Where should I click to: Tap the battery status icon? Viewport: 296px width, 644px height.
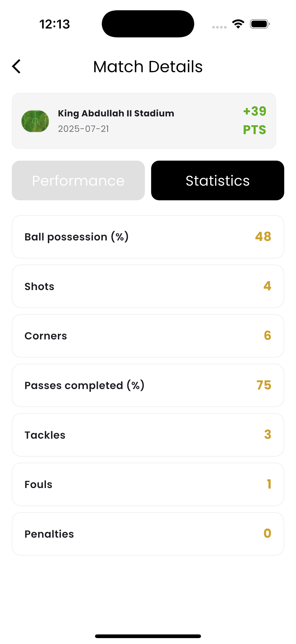(260, 24)
